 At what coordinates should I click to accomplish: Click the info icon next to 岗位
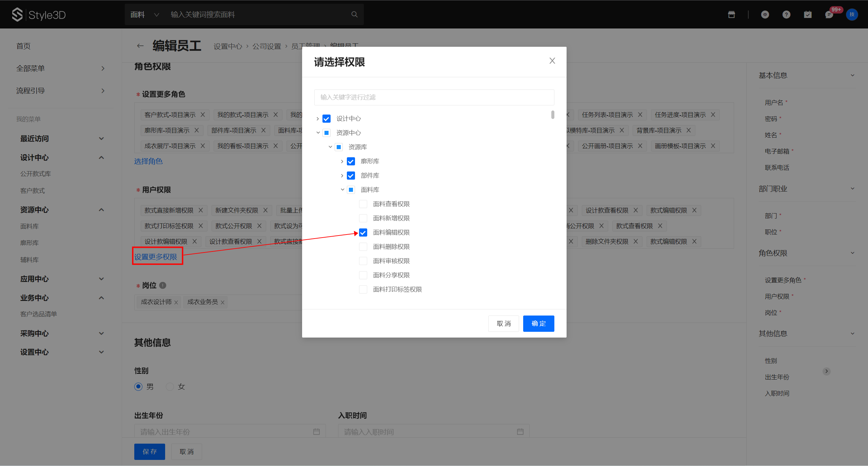pyautogui.click(x=163, y=285)
